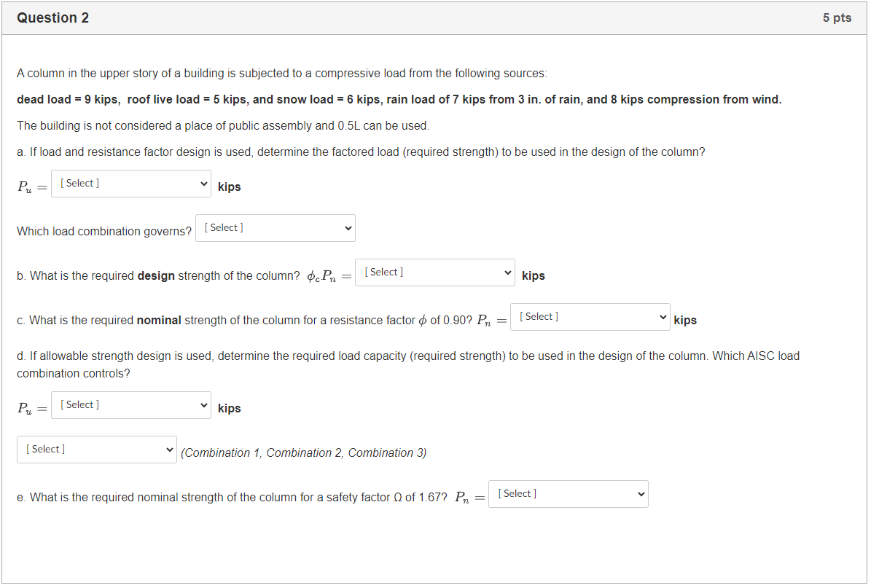Open the φcPn design strength dropdown

tap(435, 273)
